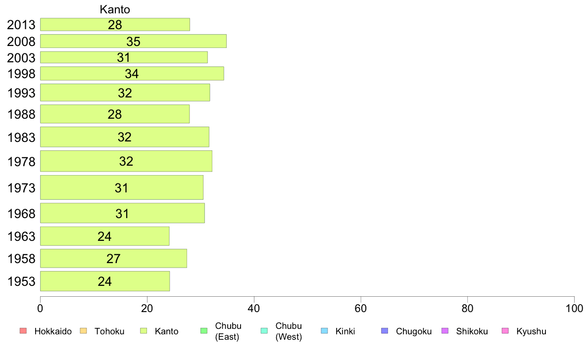Click the Hokkaido legend text label
The width and height of the screenshot is (588, 364).
53,331
